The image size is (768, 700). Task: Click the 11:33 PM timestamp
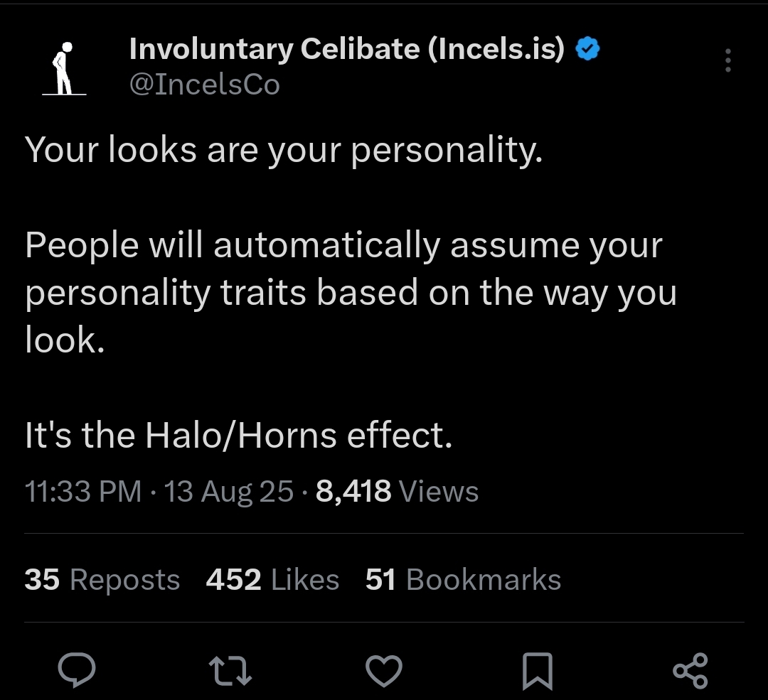[82, 491]
